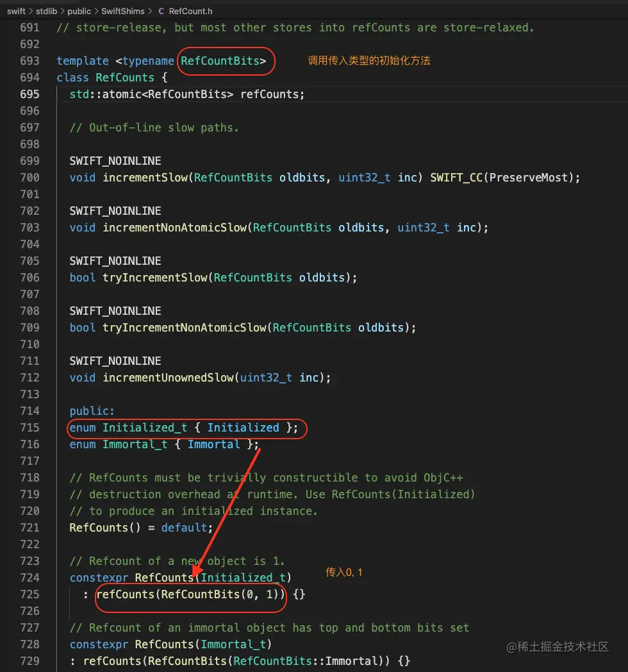Expand the chevron after swift in breadcrumb
Screen dimensions: 628x672
coord(31,11)
